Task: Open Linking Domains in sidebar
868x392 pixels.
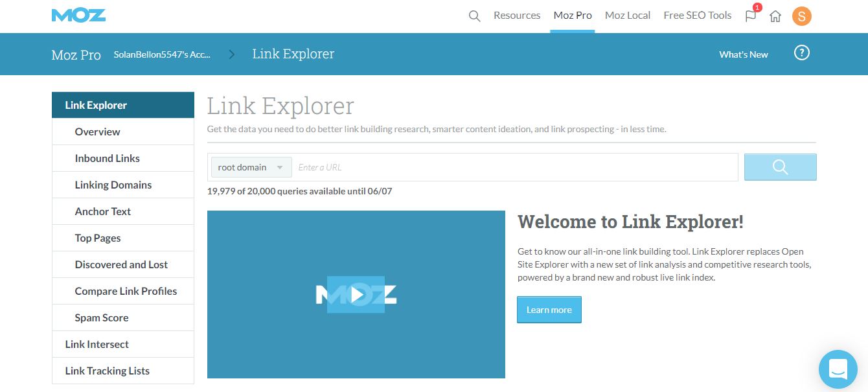Action: (x=123, y=185)
